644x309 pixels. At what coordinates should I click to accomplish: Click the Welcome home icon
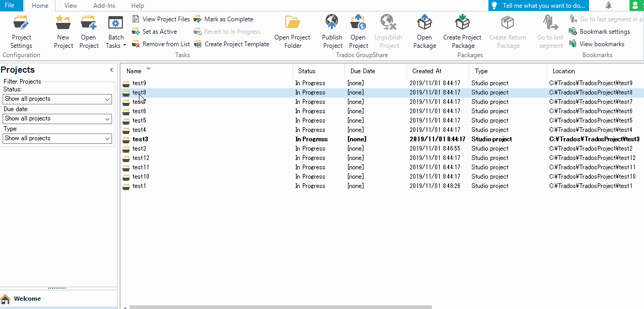(6, 299)
